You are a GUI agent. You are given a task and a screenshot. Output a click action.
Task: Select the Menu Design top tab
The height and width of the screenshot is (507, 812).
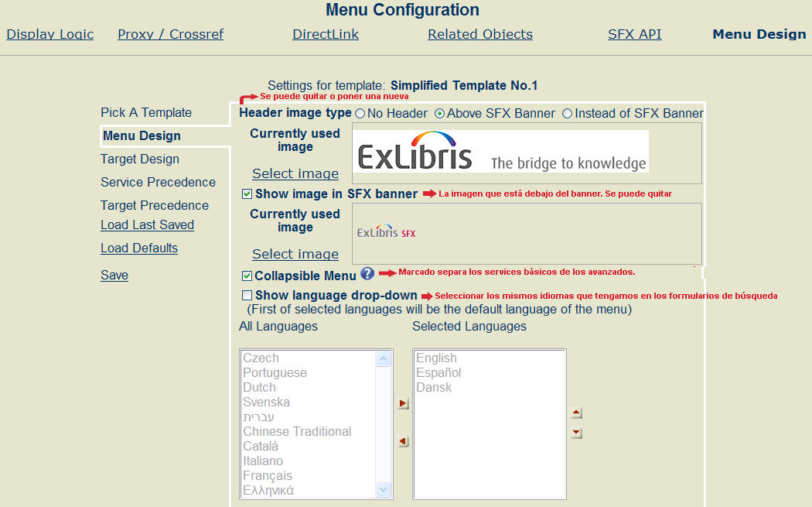[x=759, y=34]
